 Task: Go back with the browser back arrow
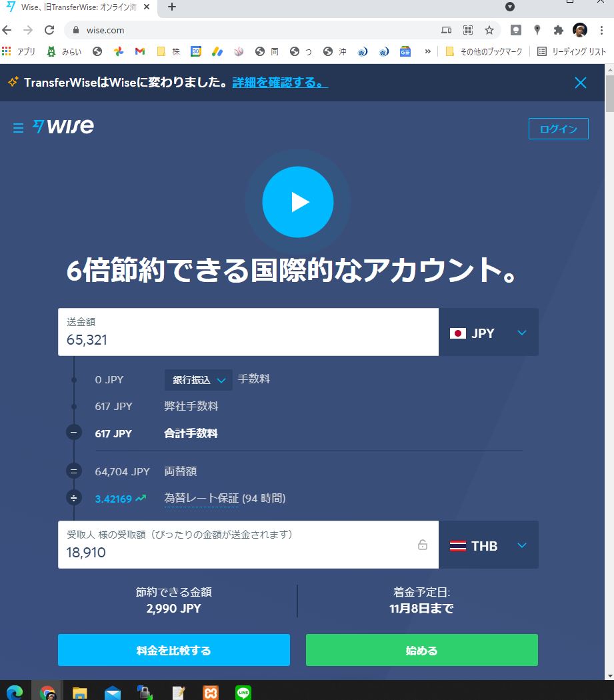pyautogui.click(x=7, y=30)
